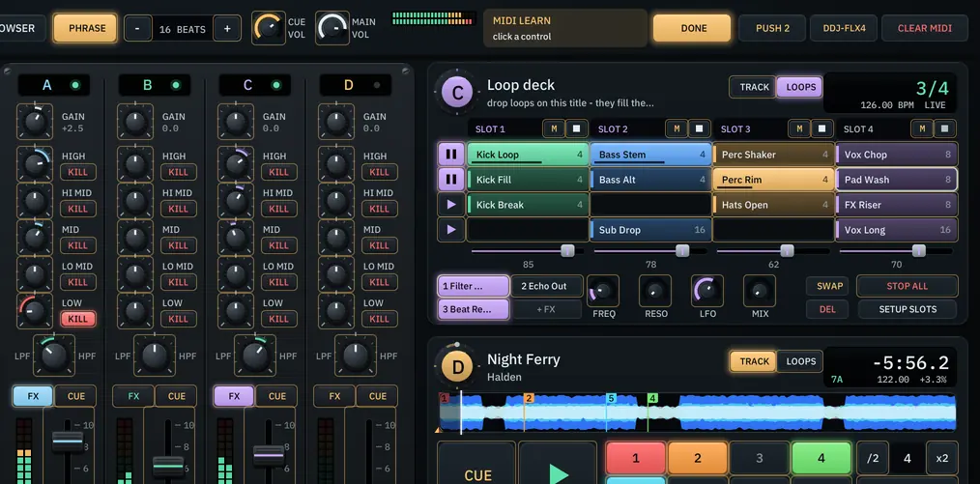
Task: Toggle channel A LOW KILL
Action: click(78, 319)
